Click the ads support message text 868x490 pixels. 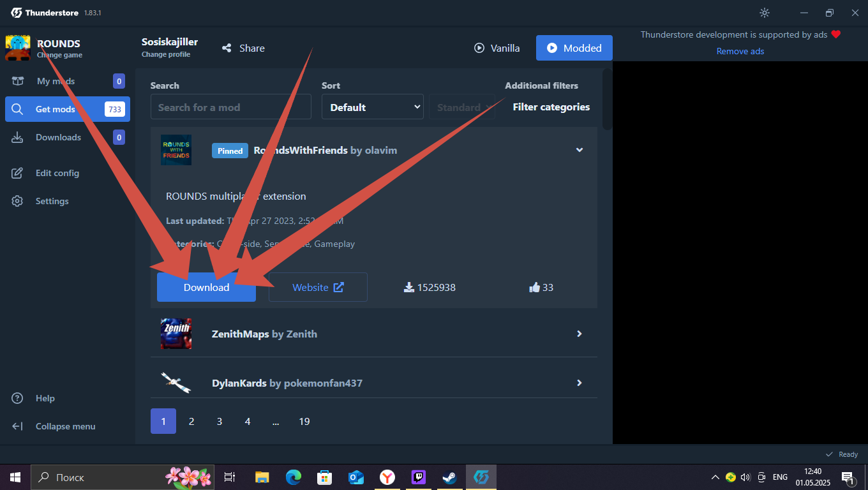(x=740, y=34)
